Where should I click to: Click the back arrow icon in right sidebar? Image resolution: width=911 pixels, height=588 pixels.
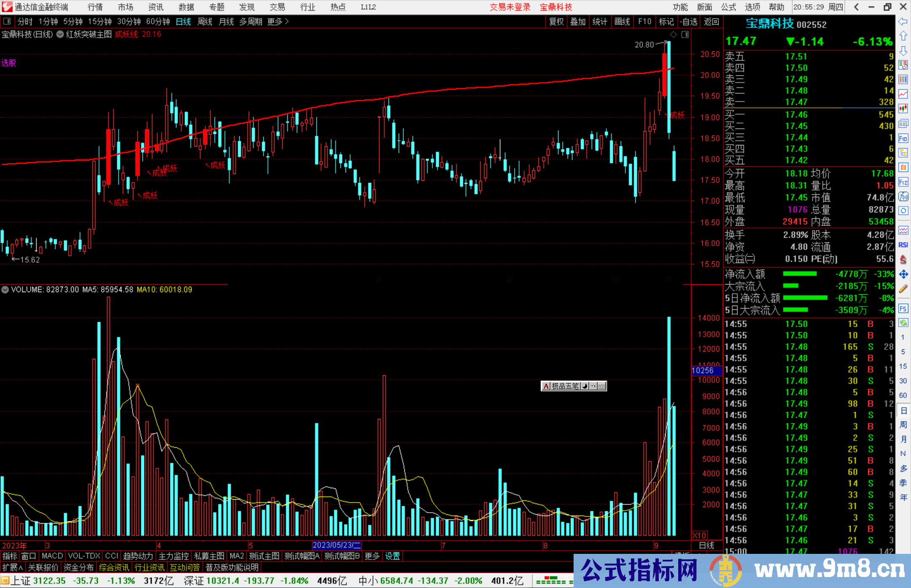(903, 21)
